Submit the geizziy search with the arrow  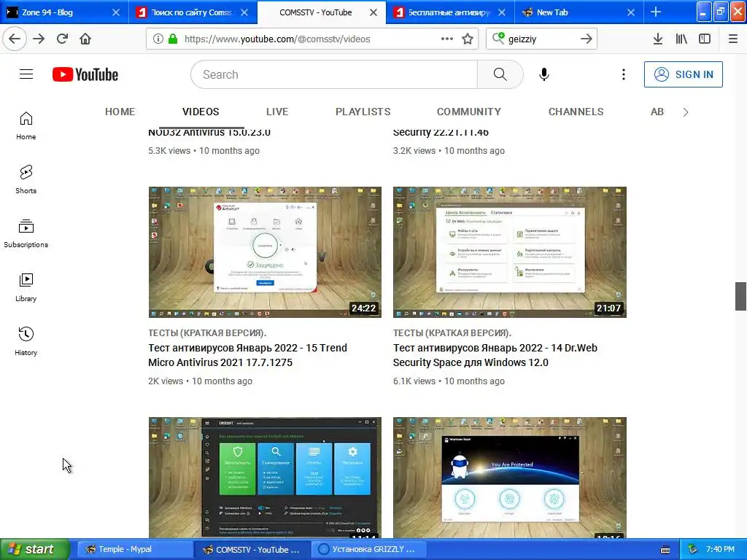tap(586, 39)
